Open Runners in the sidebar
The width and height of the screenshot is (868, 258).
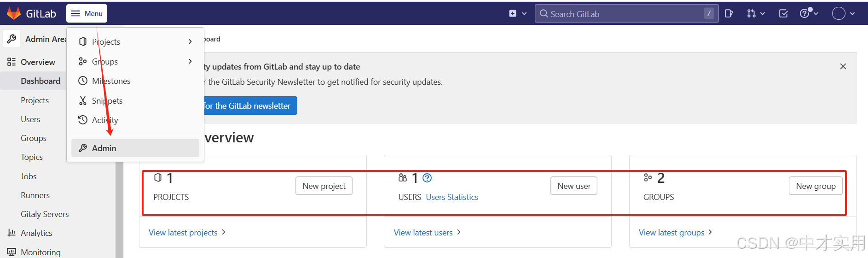tap(35, 195)
